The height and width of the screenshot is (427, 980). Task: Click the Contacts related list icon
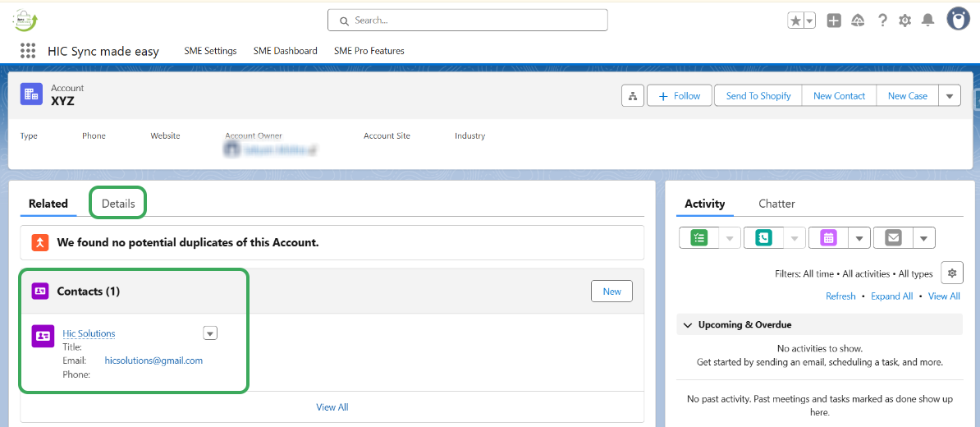[x=40, y=292]
